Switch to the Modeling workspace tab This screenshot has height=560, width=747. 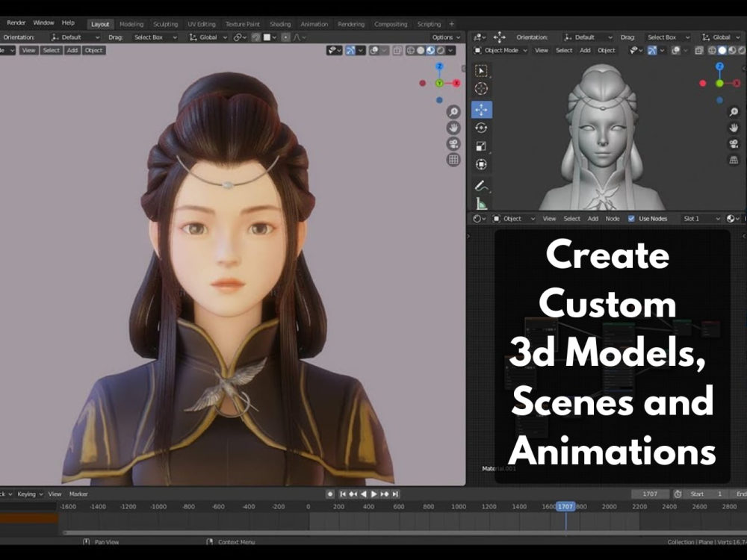tap(131, 24)
